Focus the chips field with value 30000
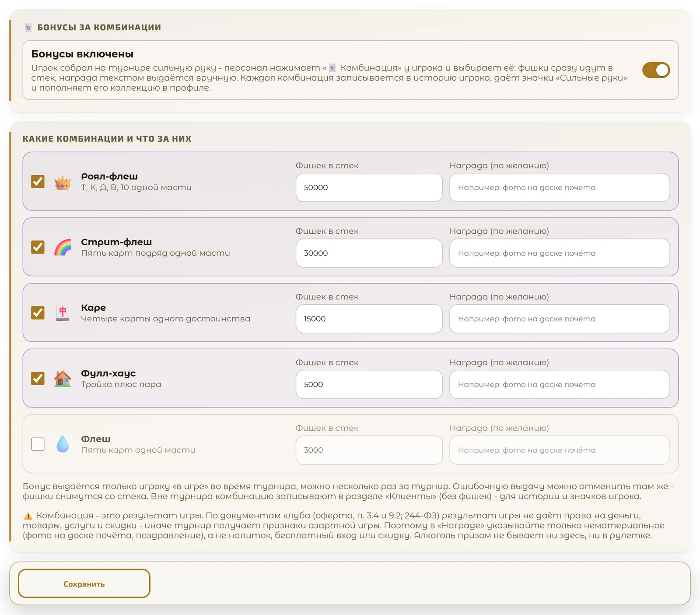 pyautogui.click(x=369, y=253)
